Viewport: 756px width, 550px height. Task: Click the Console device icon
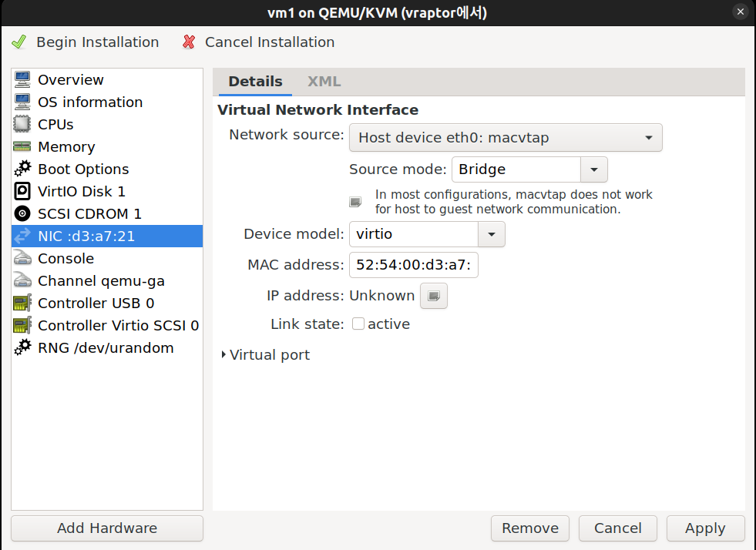(22, 258)
